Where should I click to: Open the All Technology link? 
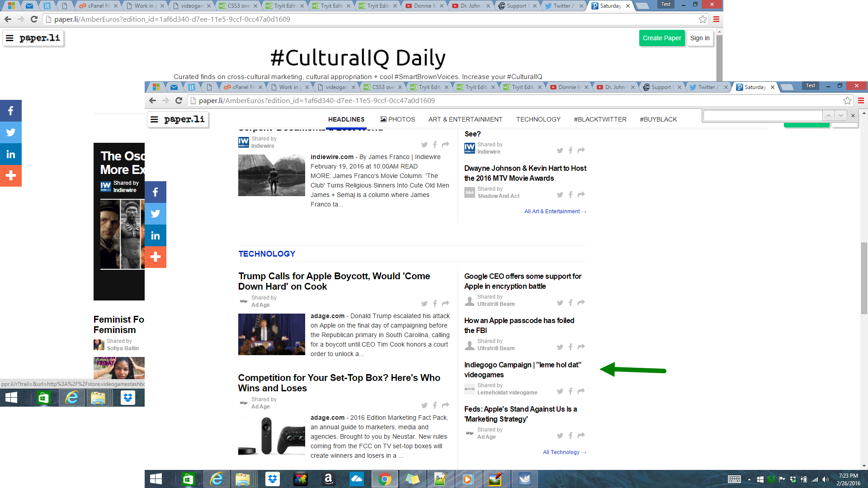coord(561,452)
